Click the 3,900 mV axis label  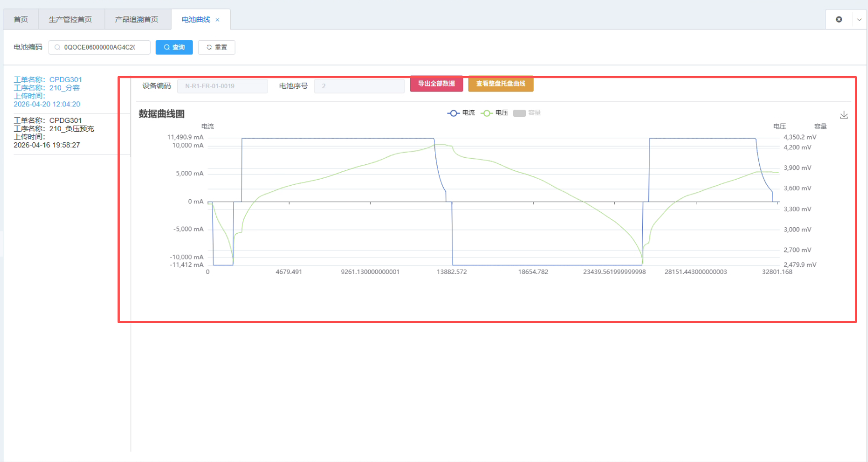[797, 168]
